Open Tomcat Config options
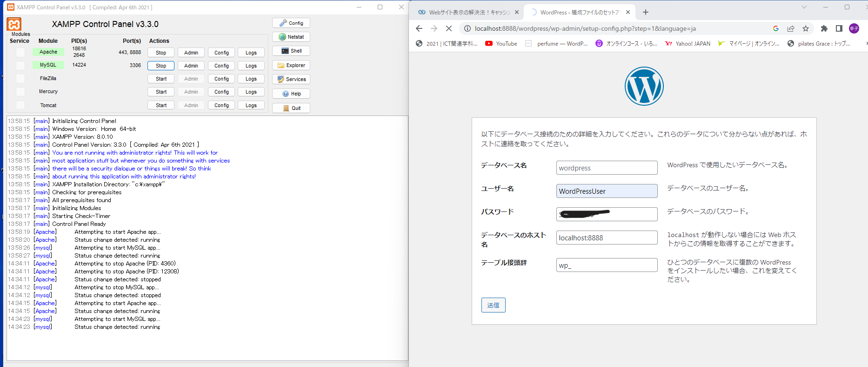 coord(221,105)
